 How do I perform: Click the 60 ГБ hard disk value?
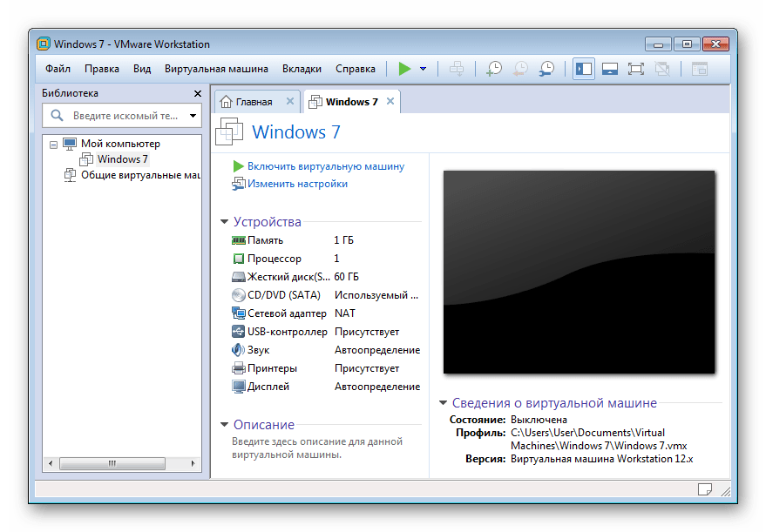tap(346, 277)
